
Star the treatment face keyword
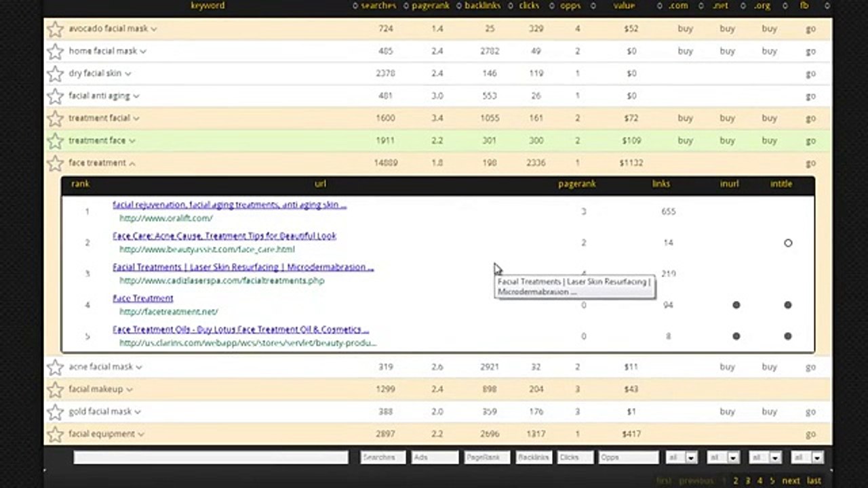(55, 141)
